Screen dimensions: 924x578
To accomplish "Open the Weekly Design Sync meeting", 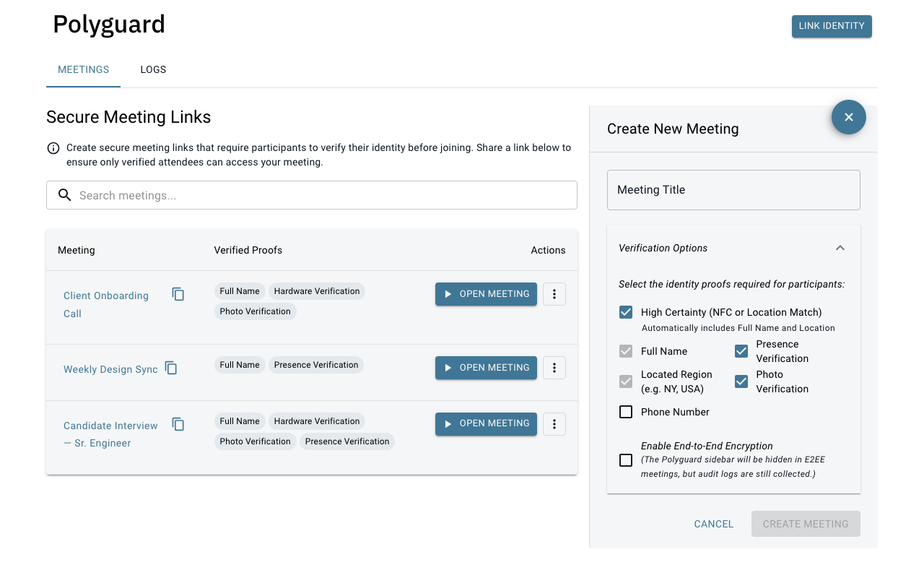I will [x=486, y=368].
